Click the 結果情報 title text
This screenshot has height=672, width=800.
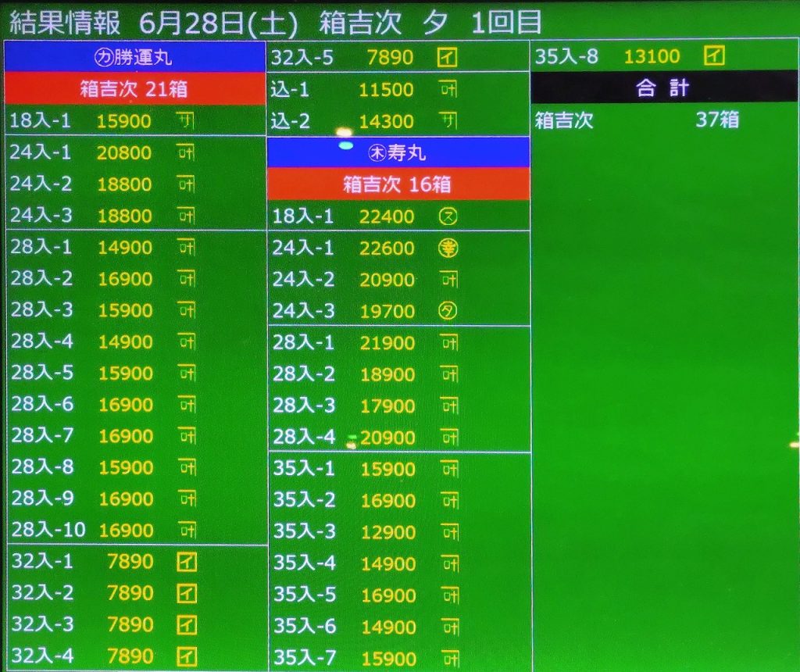66,21
